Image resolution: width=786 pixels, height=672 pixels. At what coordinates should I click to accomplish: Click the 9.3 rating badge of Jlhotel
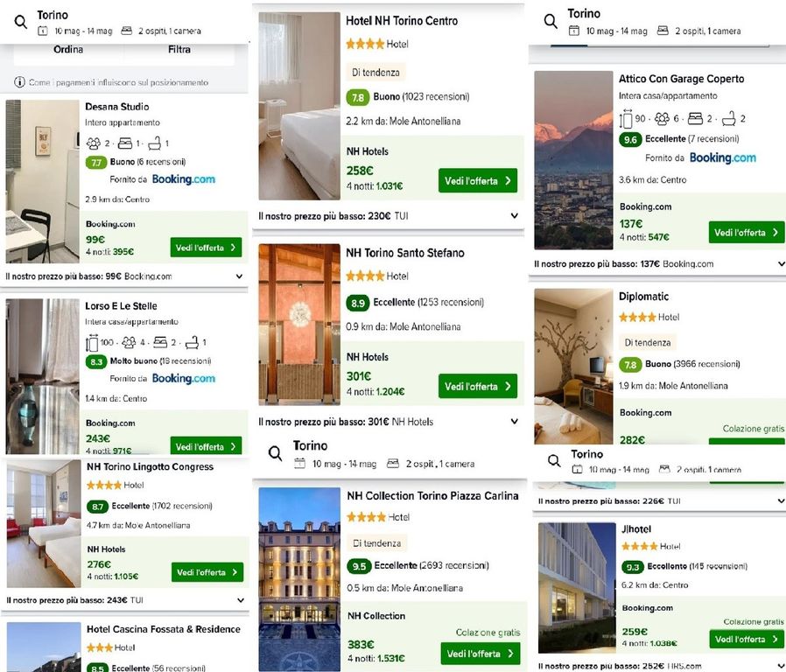pyautogui.click(x=633, y=567)
